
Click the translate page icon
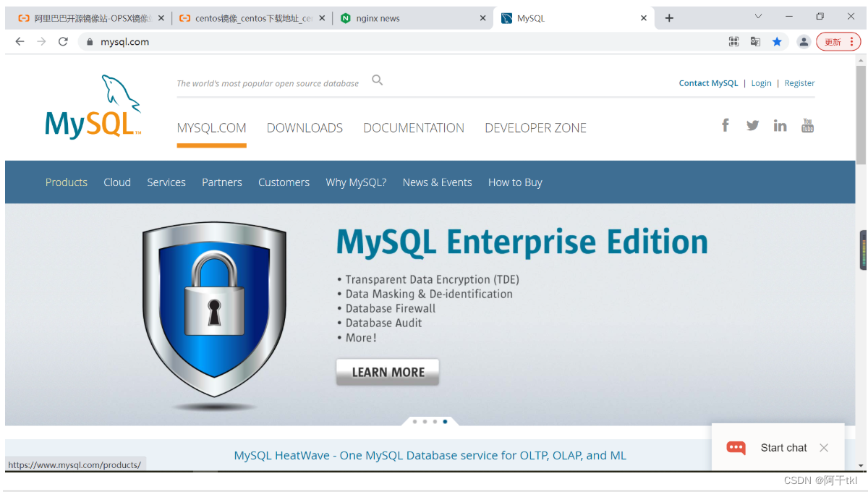point(755,41)
